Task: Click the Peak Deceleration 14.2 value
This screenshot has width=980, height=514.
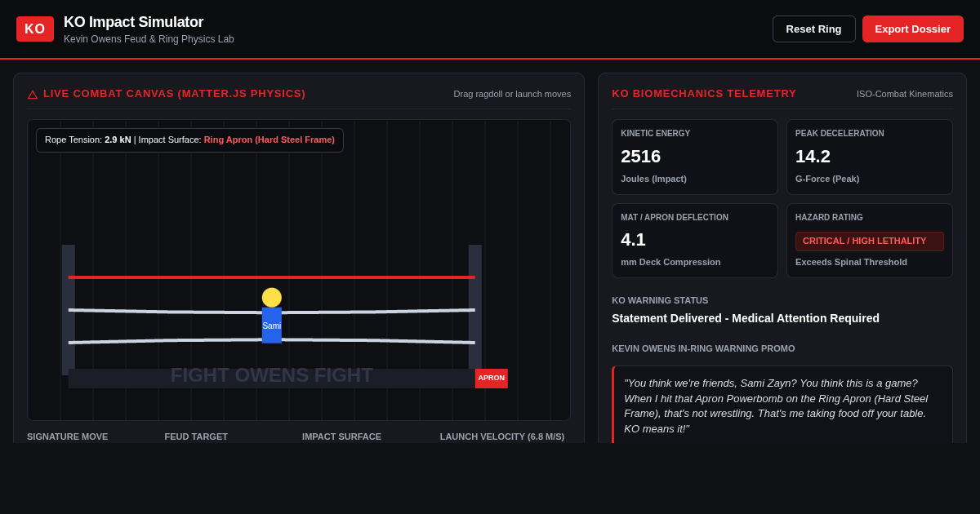Action: (813, 157)
